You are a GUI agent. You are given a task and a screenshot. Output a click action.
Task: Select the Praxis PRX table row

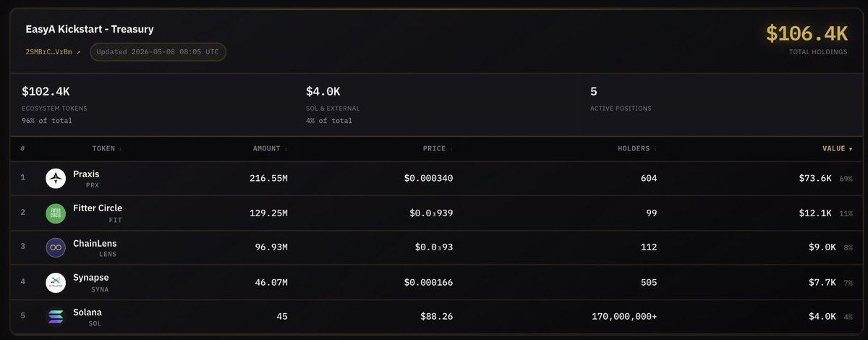point(434,179)
